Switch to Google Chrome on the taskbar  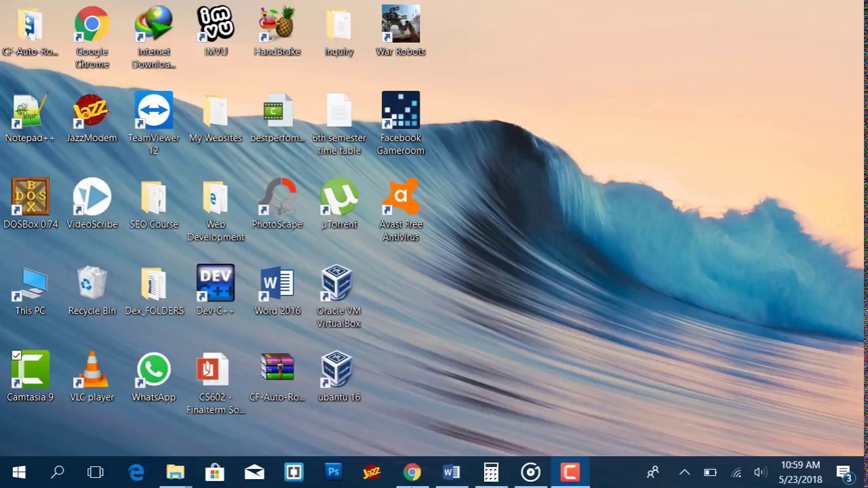tap(412, 472)
